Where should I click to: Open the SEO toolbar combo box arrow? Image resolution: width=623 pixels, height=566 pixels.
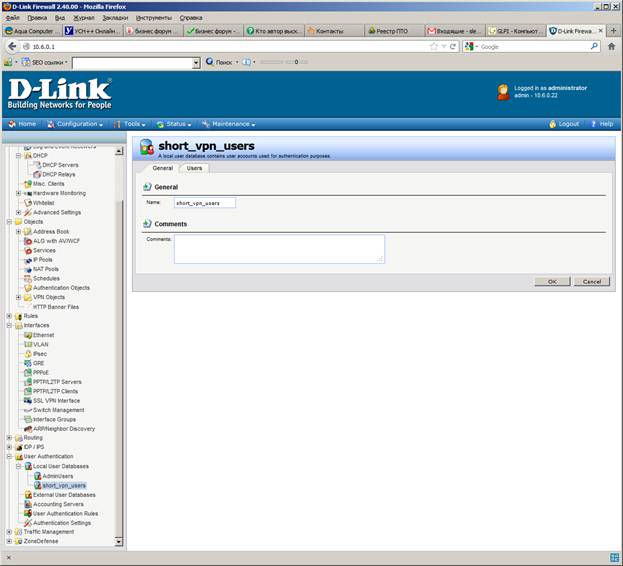[x=196, y=63]
